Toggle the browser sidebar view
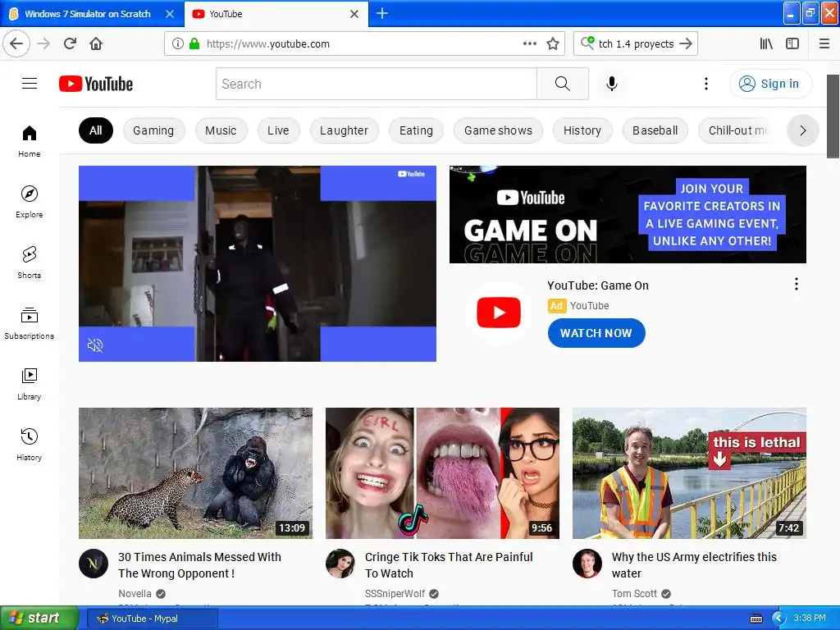840x630 pixels. [x=792, y=43]
